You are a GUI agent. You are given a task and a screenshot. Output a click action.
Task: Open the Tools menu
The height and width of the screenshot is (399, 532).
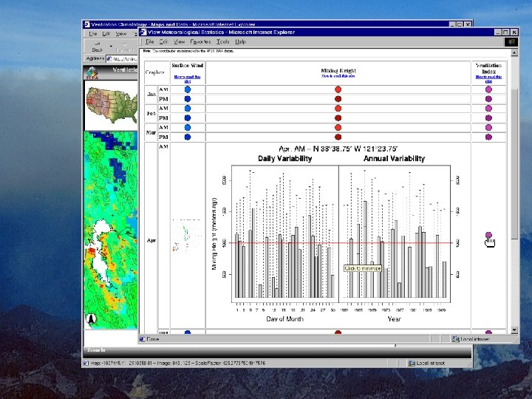tap(223, 41)
